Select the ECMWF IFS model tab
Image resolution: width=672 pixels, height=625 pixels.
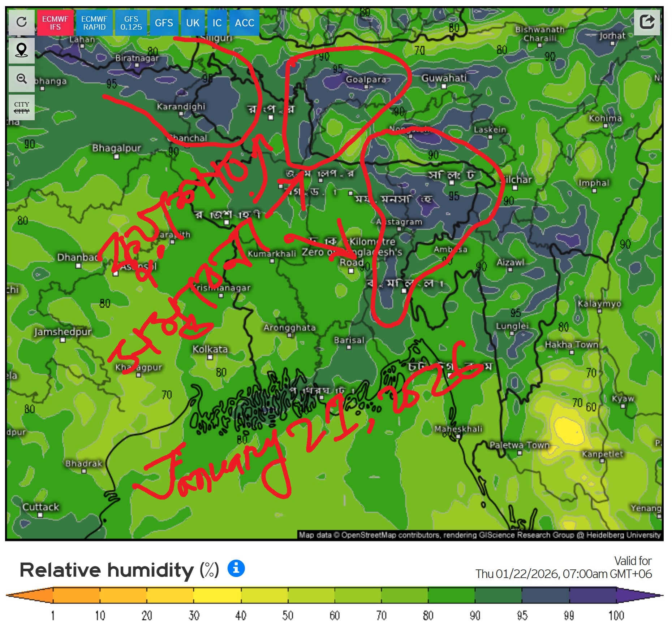[x=55, y=23]
